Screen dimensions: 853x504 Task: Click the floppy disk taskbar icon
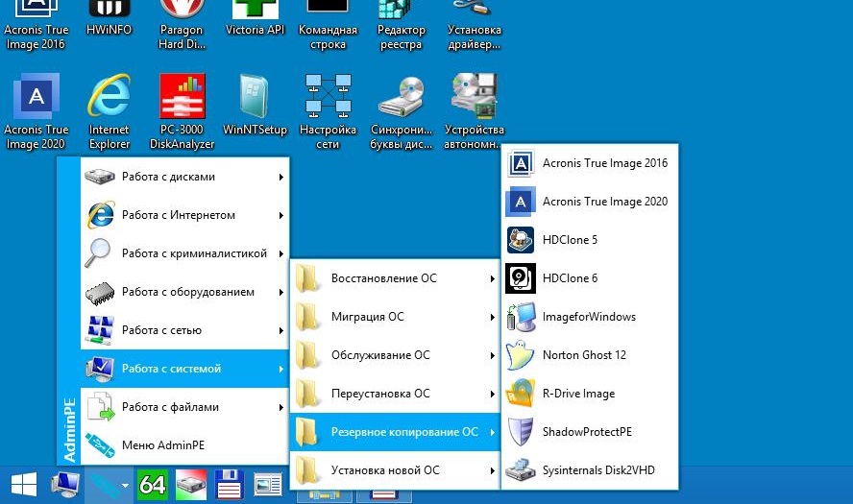[x=229, y=484]
